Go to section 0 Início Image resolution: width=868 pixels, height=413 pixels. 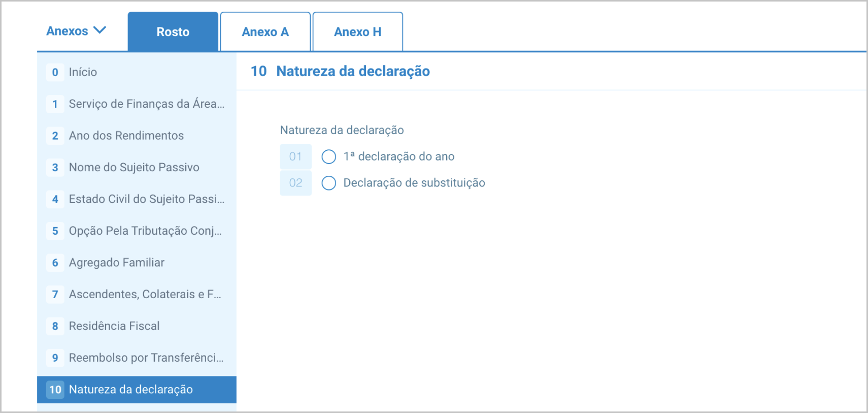[x=83, y=72]
